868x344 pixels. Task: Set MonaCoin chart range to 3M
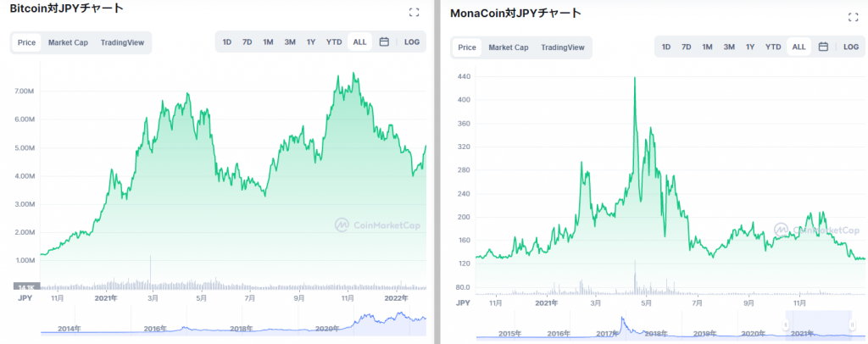(728, 47)
